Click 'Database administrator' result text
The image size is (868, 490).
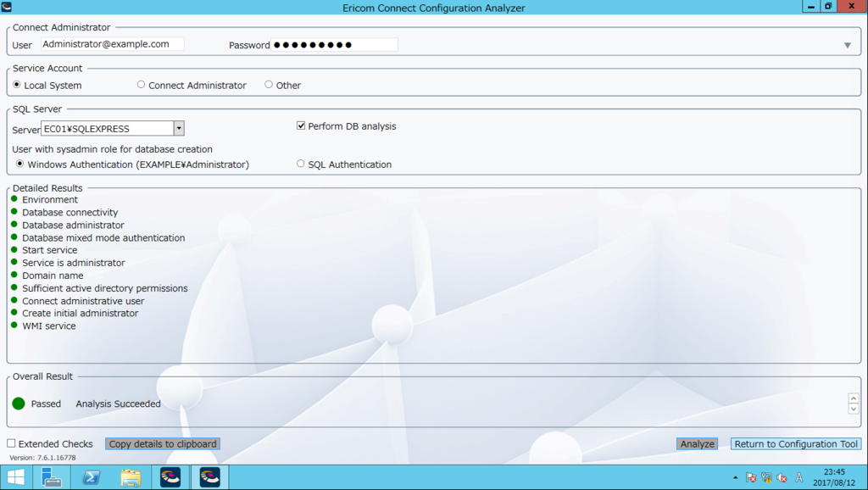coord(73,225)
